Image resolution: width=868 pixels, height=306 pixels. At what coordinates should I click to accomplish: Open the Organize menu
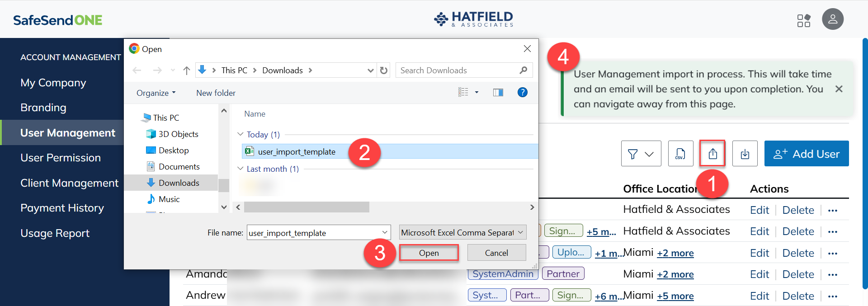click(156, 93)
